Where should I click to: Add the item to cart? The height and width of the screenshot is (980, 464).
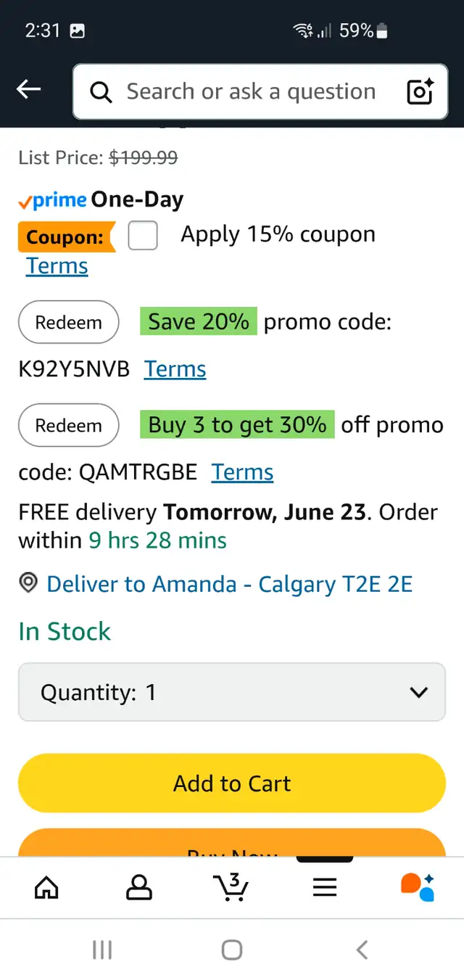pyautogui.click(x=232, y=783)
